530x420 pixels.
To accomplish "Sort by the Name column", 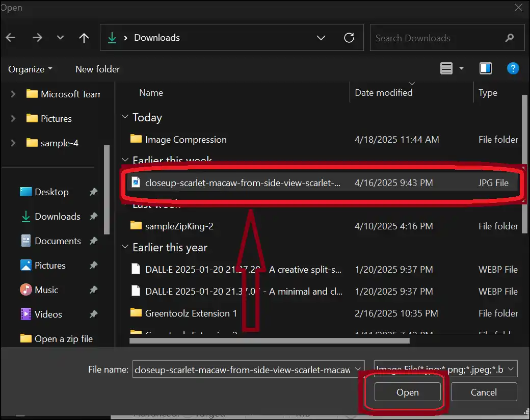I will coord(151,93).
